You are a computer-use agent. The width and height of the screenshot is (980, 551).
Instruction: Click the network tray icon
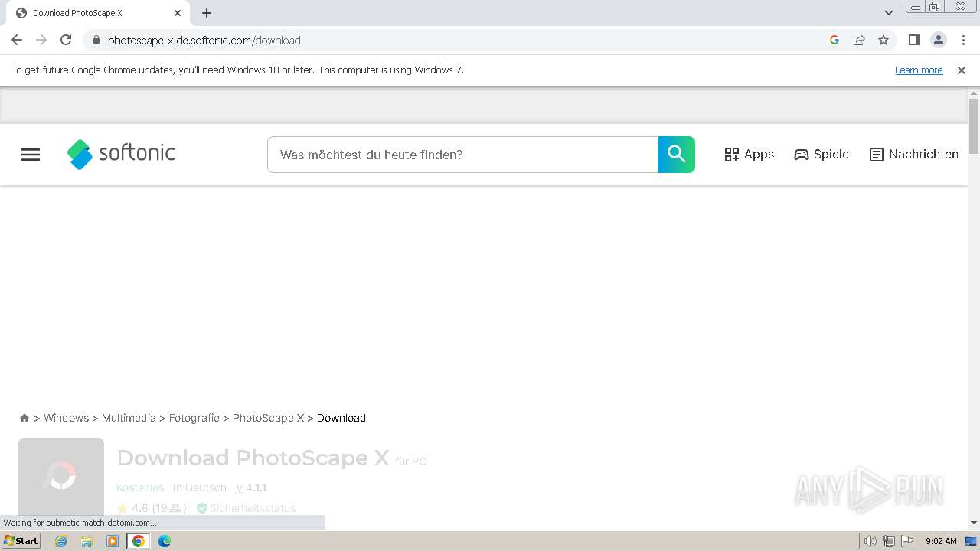889,541
